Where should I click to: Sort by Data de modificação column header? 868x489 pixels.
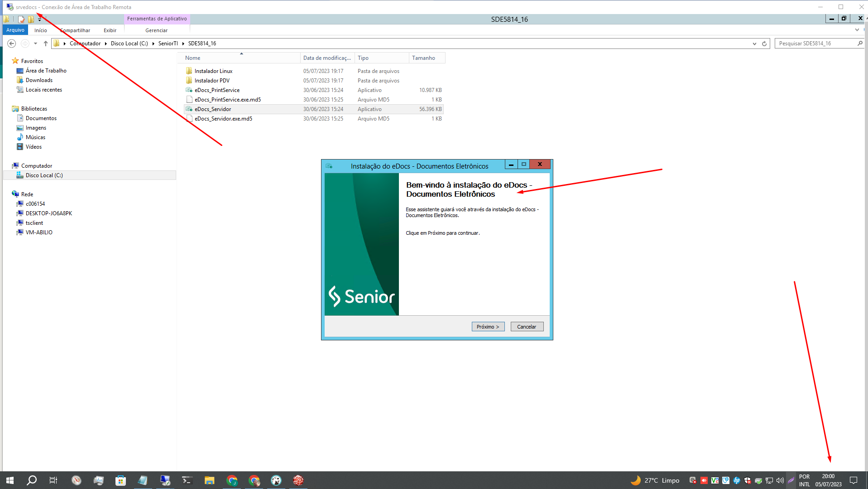327,58
